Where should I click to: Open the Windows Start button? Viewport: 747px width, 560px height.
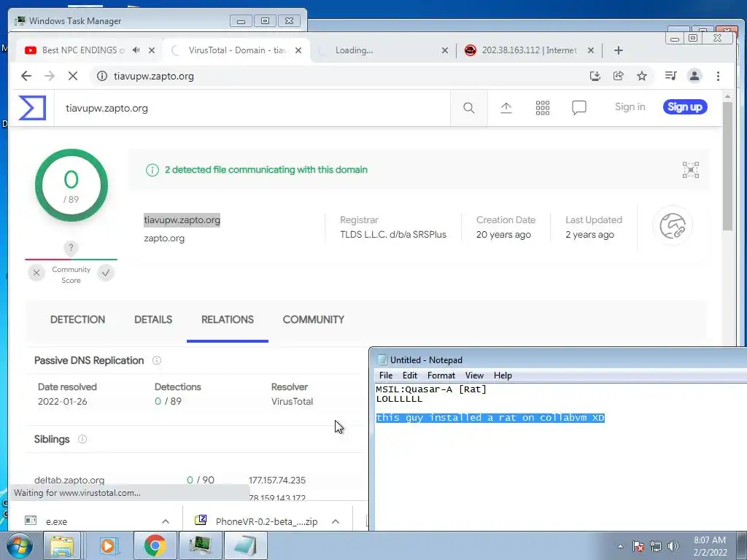18,545
